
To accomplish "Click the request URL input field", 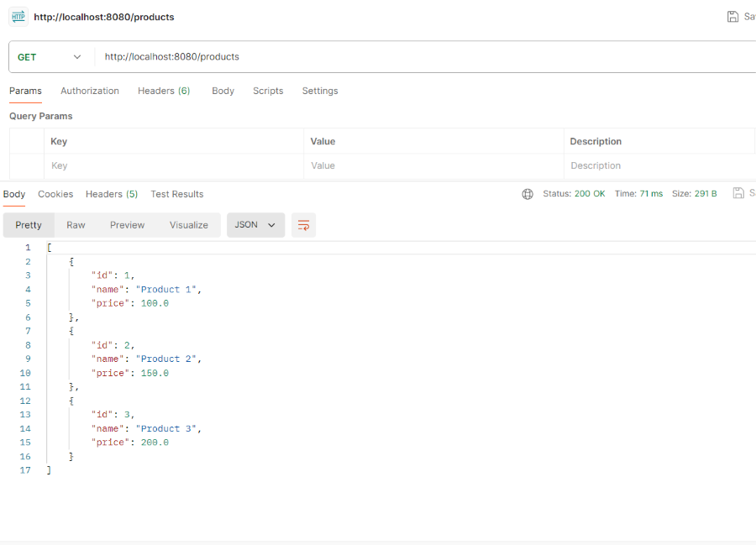I will click(420, 57).
